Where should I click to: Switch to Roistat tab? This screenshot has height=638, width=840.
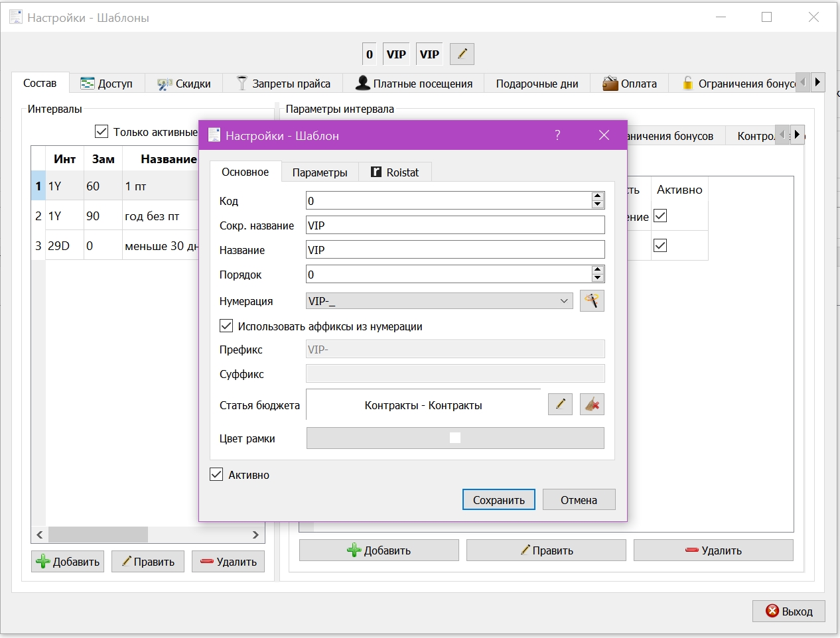pos(395,172)
